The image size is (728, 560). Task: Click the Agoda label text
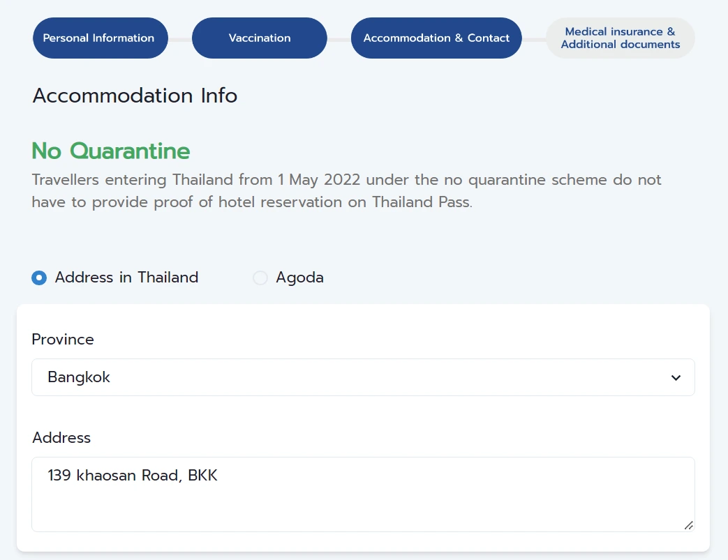tap(299, 278)
